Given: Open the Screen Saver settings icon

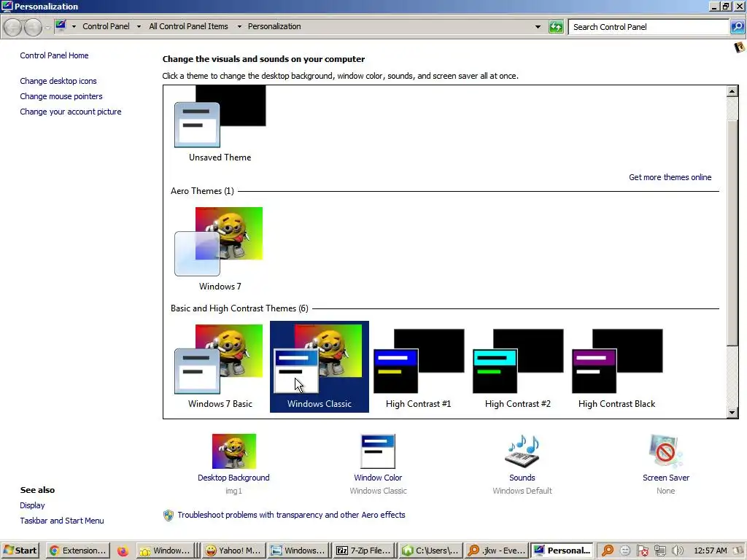Looking at the screenshot, I should coord(665,451).
